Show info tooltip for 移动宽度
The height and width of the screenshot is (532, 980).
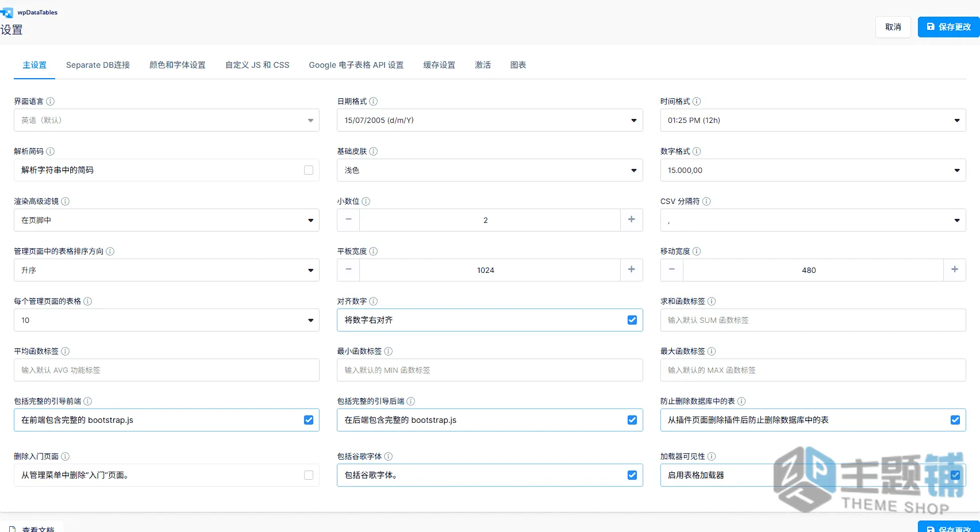697,251
